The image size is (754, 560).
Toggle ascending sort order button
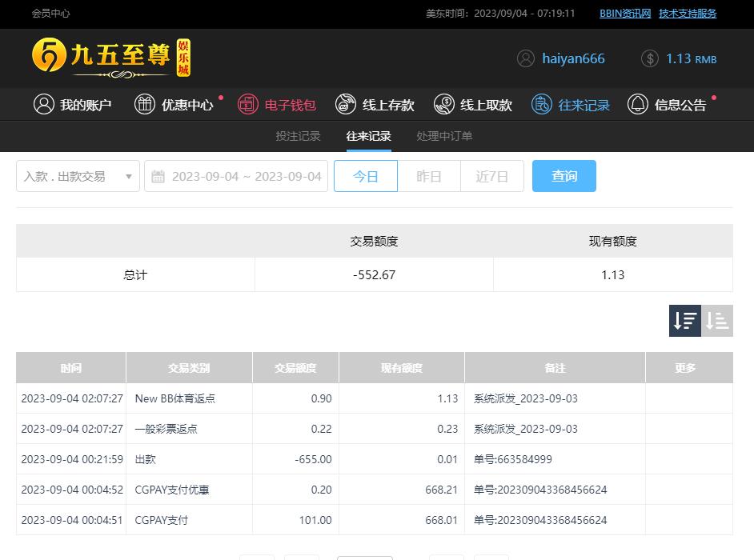(x=717, y=321)
